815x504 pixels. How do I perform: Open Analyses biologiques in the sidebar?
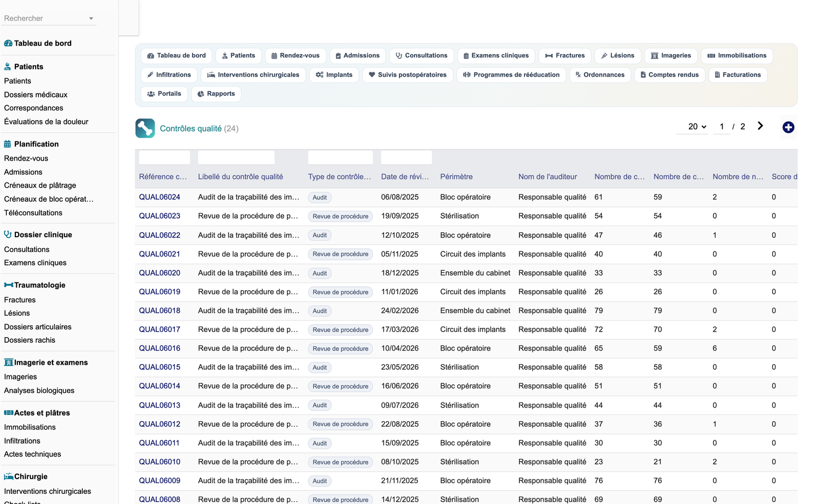39,391
